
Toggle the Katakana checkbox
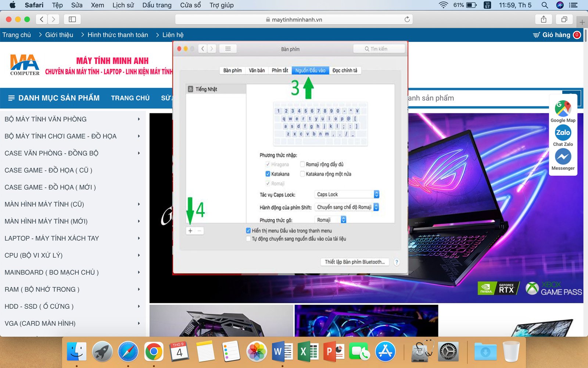268,174
